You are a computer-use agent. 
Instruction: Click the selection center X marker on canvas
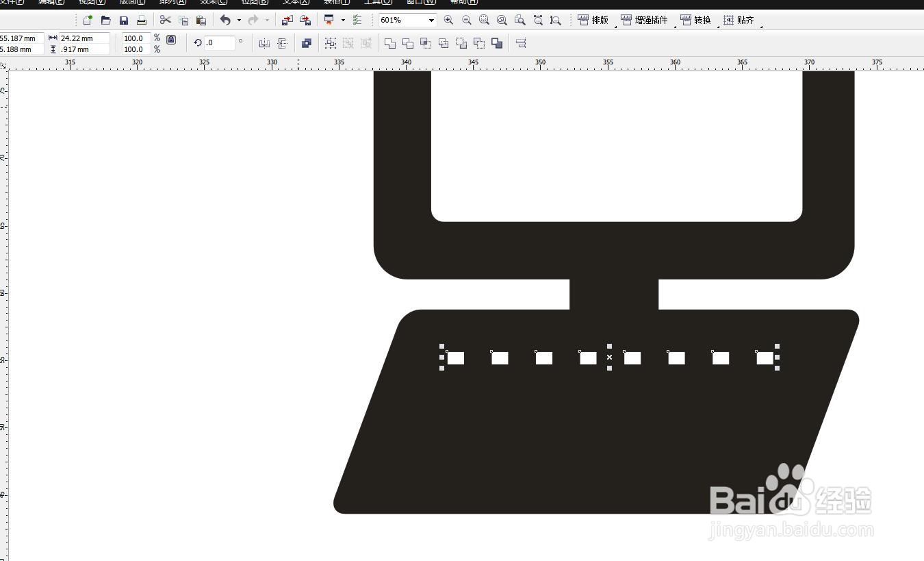coord(609,357)
